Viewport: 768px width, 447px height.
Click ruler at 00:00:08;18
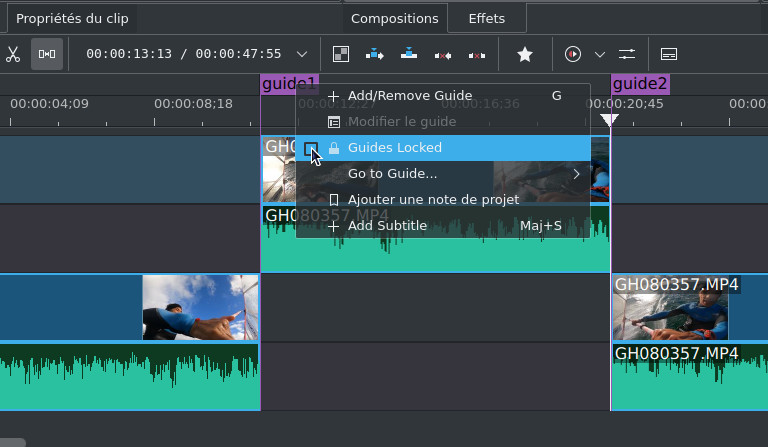(193, 104)
